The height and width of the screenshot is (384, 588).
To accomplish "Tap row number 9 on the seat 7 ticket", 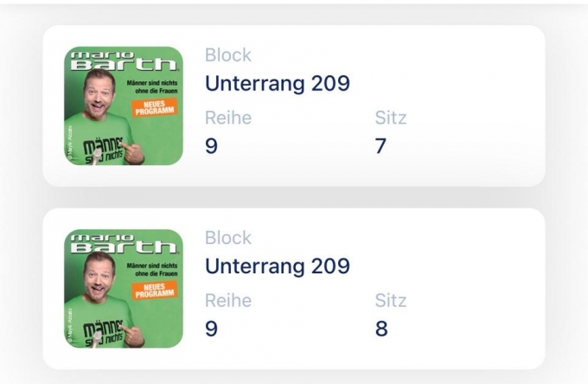I will tap(211, 146).
